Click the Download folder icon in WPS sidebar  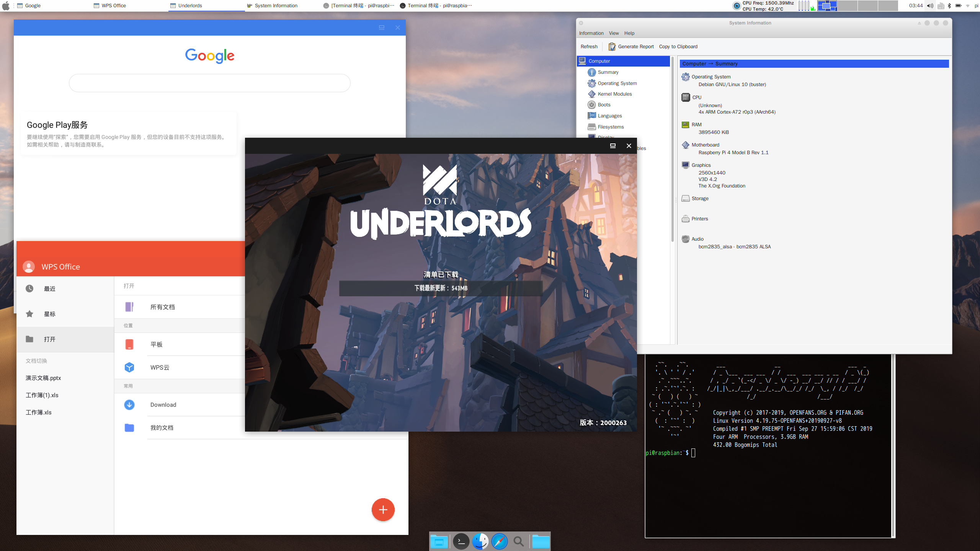[129, 404]
